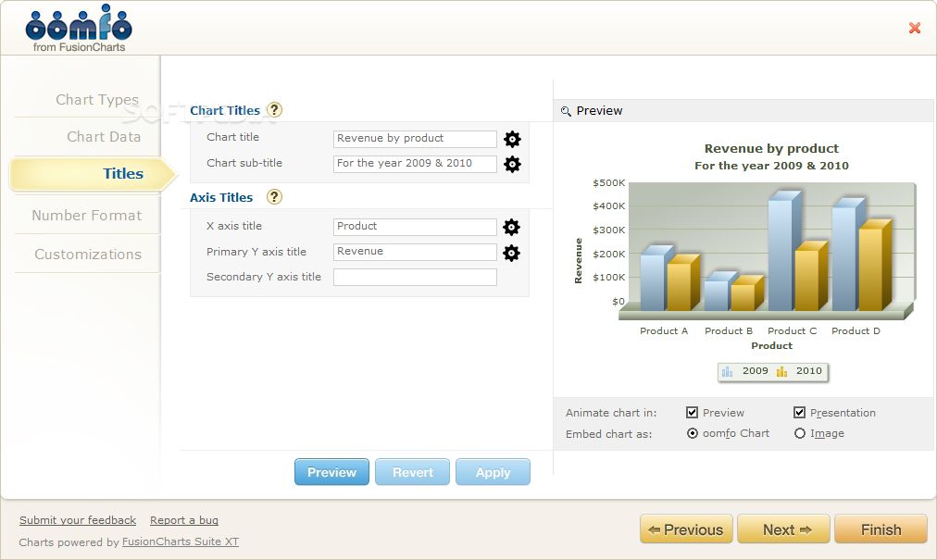Click the Primary Y axis title field
Image resolution: width=937 pixels, height=560 pixels.
click(x=415, y=252)
